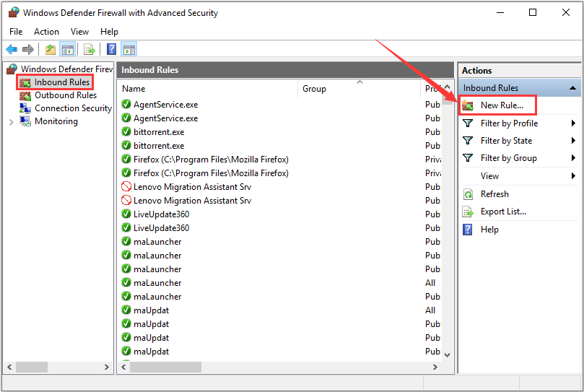Click Export List... action label
Image resolution: width=584 pixels, height=392 pixels.
pos(503,212)
